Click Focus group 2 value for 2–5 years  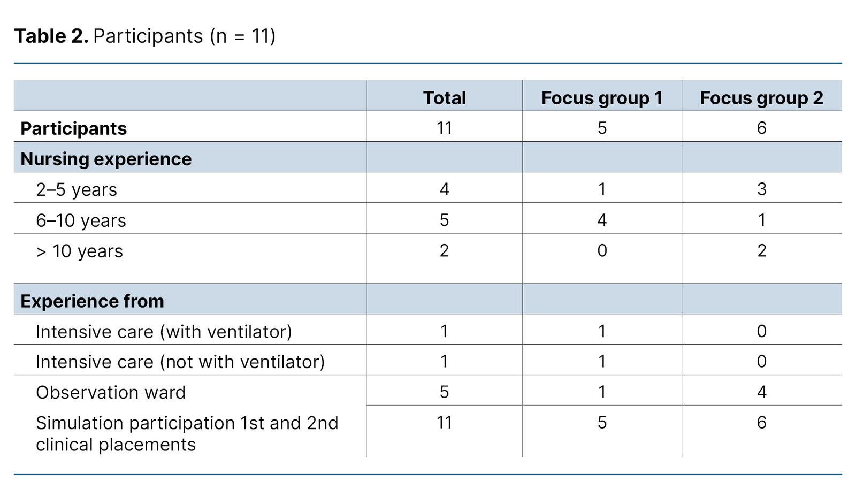pos(761,189)
